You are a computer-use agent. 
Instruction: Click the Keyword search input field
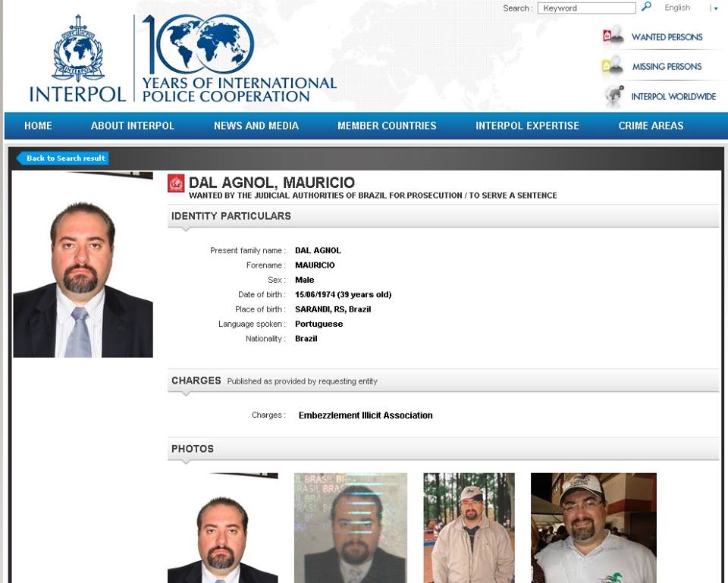(x=586, y=8)
